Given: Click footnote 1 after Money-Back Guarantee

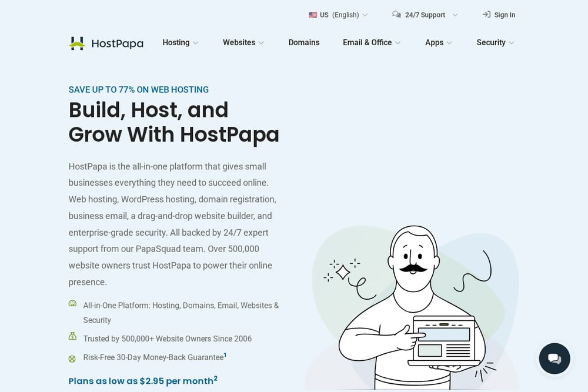Looking at the screenshot, I should tap(225, 354).
